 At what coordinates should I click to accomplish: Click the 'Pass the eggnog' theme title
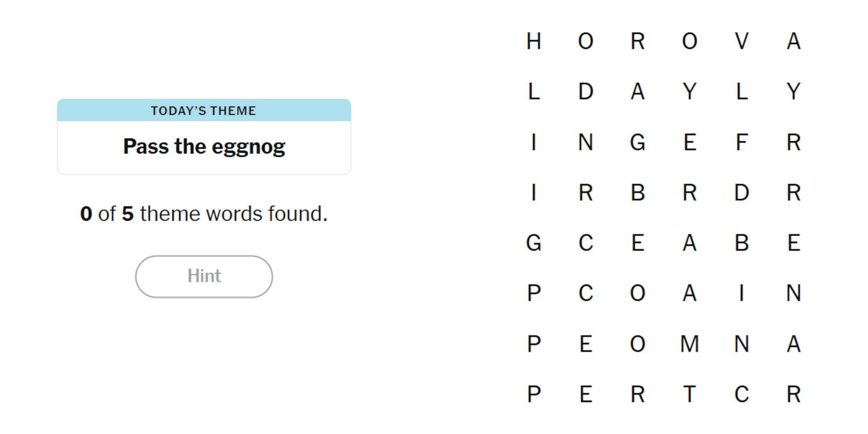204,146
